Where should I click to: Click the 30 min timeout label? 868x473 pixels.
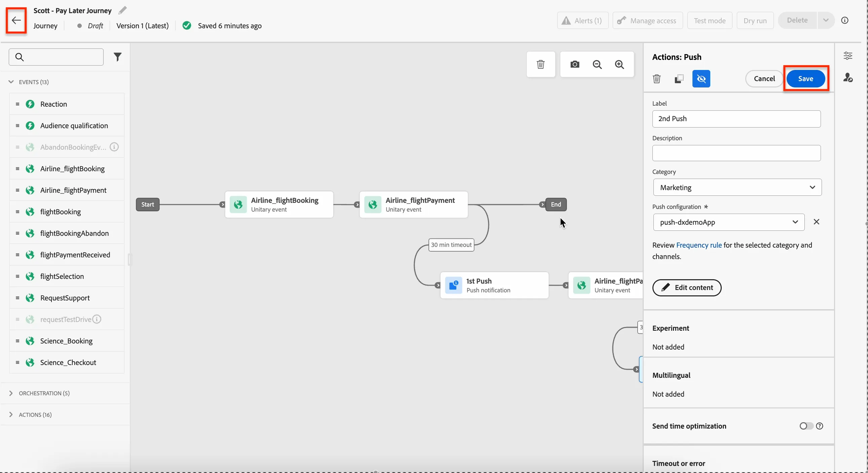(451, 245)
